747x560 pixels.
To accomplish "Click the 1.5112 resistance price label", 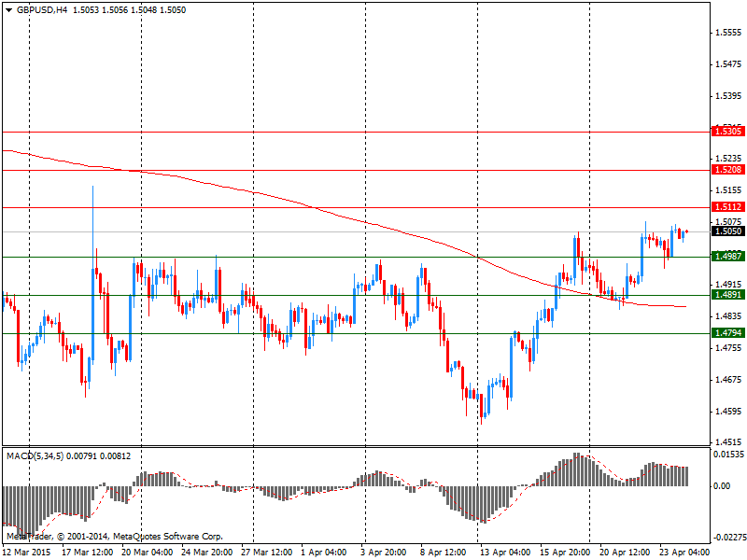I will pos(727,206).
